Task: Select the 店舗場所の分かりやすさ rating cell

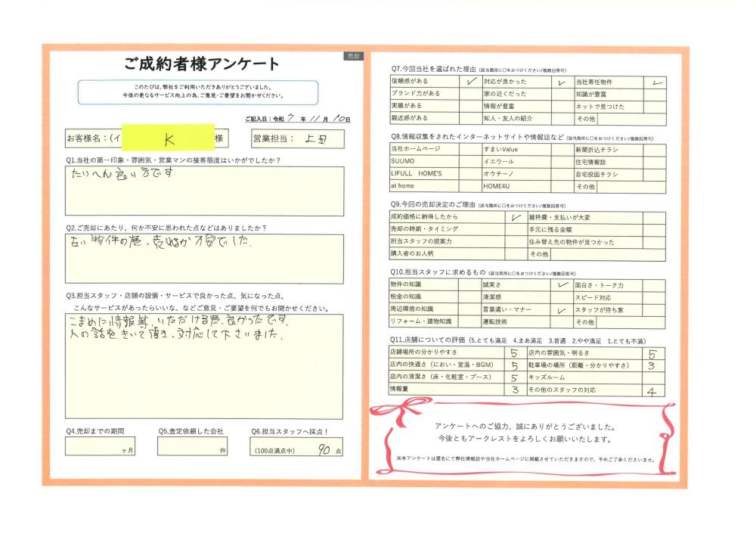Action: point(513,352)
